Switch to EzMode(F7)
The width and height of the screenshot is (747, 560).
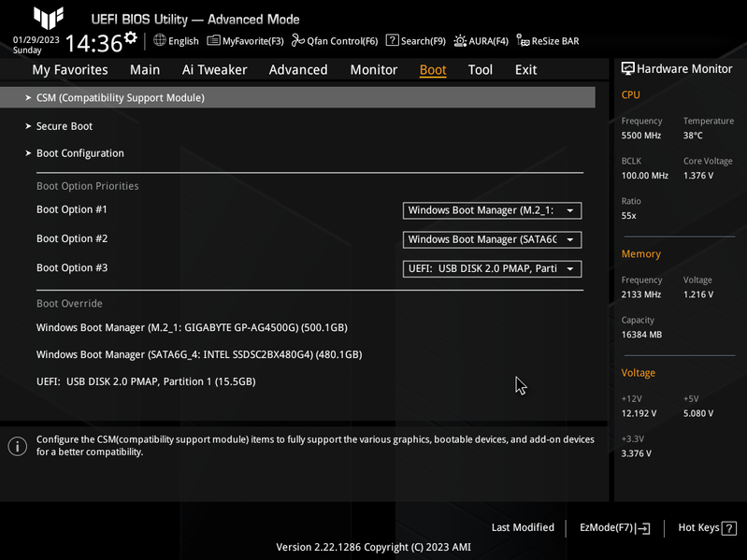[x=614, y=528]
